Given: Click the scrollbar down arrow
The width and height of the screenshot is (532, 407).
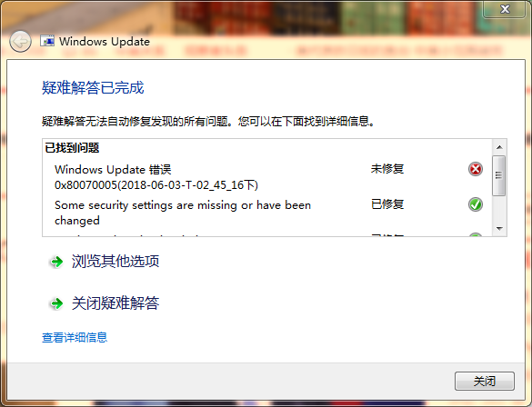Looking at the screenshot, I should click(499, 228).
